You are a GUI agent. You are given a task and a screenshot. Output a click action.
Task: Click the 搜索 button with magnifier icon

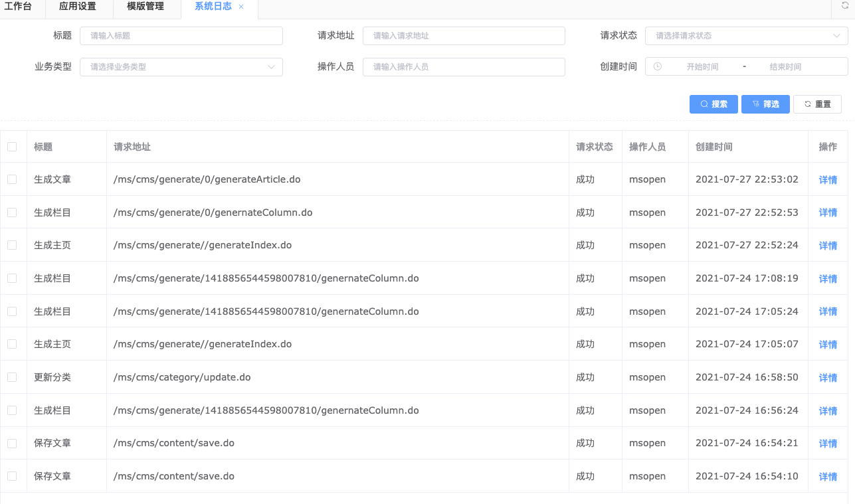pos(713,104)
